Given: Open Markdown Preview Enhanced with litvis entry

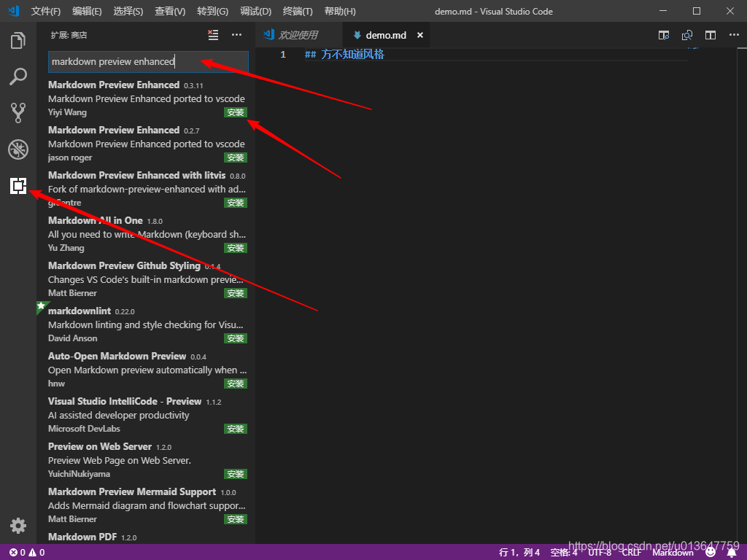Looking at the screenshot, I should [146, 189].
